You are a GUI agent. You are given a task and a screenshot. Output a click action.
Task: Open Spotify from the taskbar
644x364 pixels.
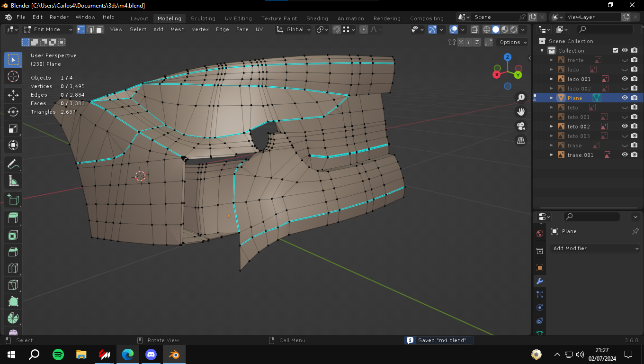(x=58, y=354)
